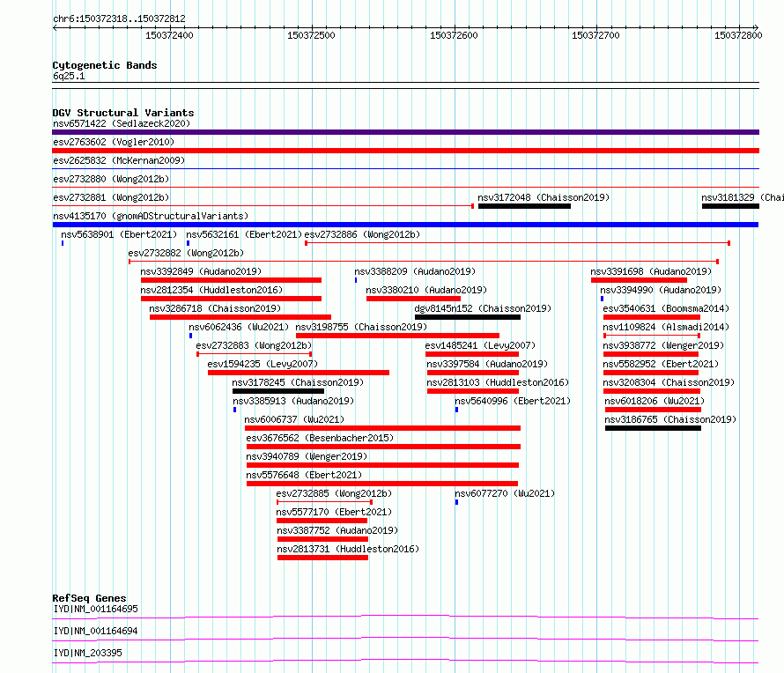This screenshot has height=673, width=784.
Task: Click nsv3286718 (Chaisson2019) label
Action: click(x=215, y=308)
